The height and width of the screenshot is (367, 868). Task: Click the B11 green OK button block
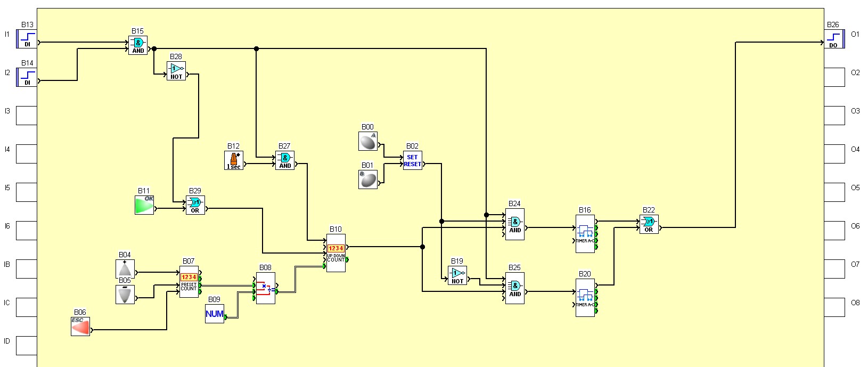point(144,205)
